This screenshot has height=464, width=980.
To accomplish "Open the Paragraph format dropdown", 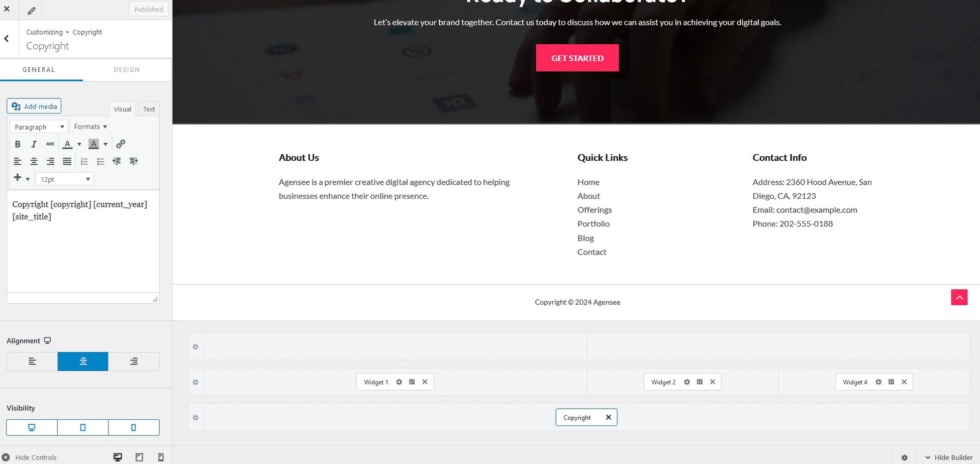I will (x=39, y=127).
